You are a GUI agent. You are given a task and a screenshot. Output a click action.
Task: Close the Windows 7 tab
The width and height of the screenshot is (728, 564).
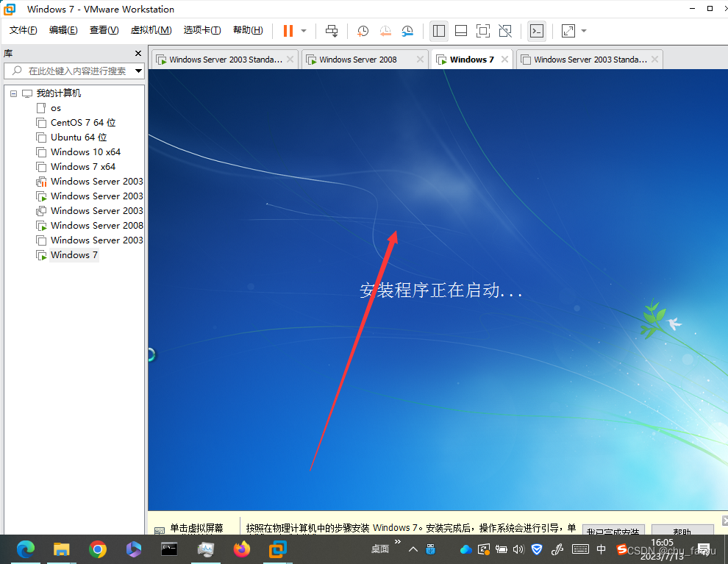tap(504, 59)
